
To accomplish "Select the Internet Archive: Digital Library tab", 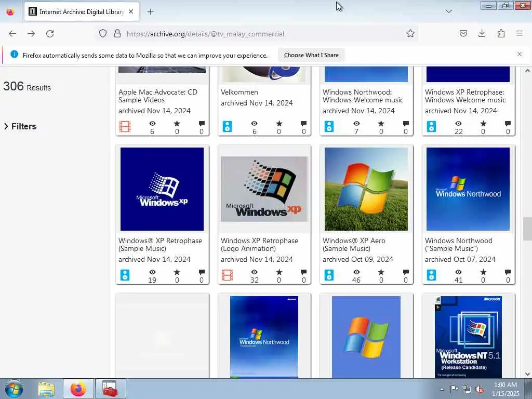I will [x=82, y=11].
